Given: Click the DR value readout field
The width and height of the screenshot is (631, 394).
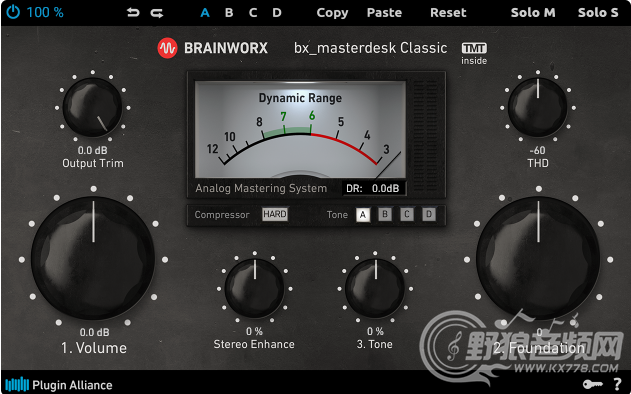Looking at the screenshot, I should 373,188.
